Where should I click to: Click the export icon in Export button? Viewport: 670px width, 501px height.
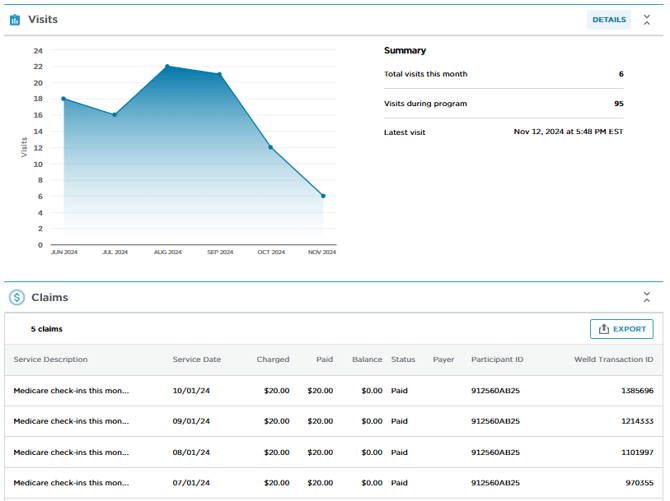603,329
